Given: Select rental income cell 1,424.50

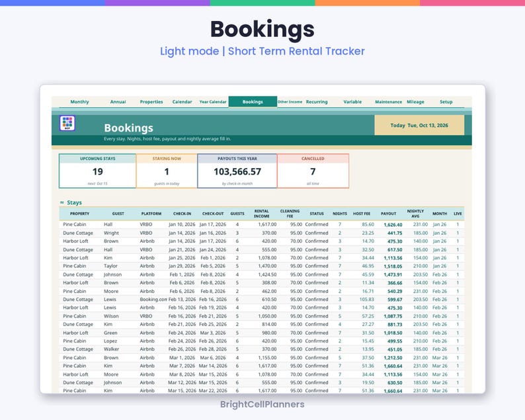Looking at the screenshot, I should point(267,274).
